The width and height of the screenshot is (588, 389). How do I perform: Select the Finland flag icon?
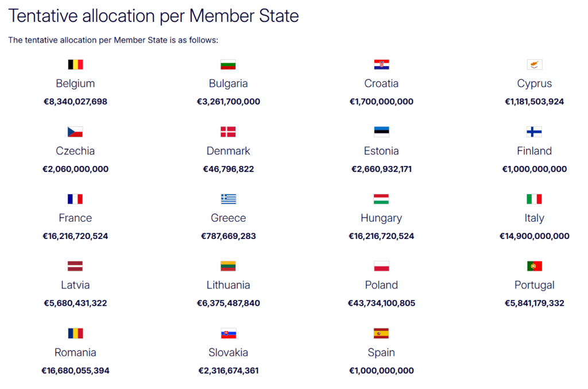click(x=534, y=132)
